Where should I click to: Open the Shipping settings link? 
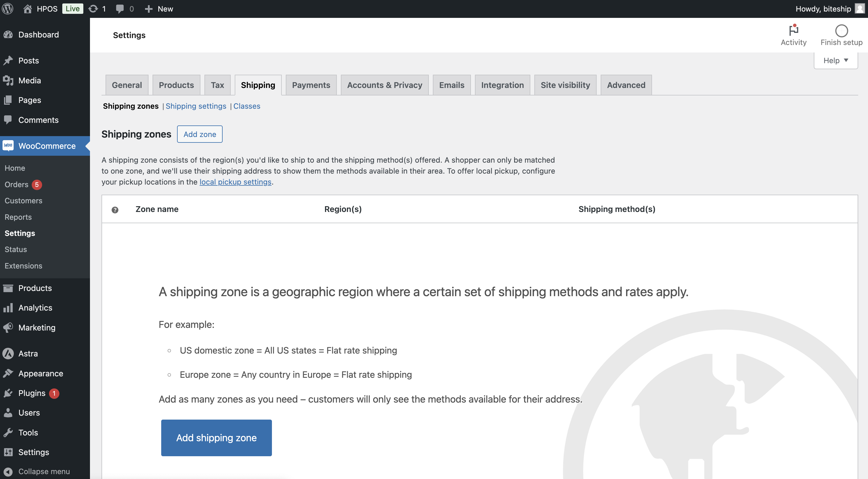click(196, 106)
